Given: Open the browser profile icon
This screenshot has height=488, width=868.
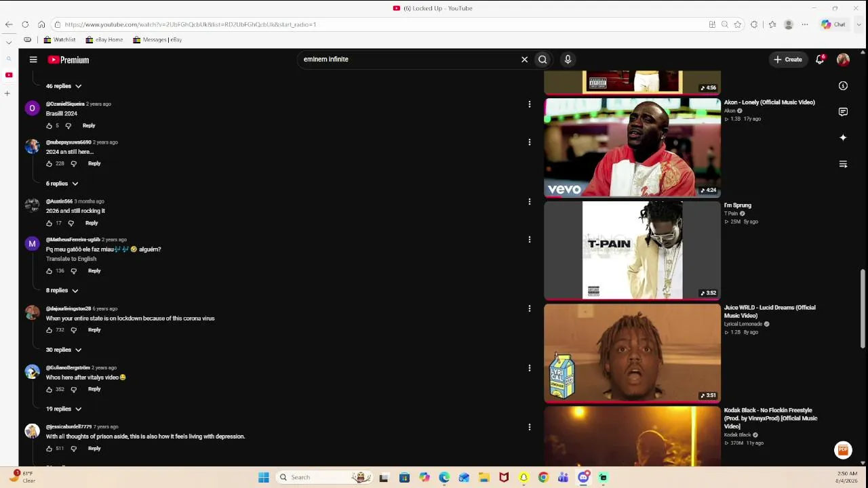Looking at the screenshot, I should tap(789, 24).
